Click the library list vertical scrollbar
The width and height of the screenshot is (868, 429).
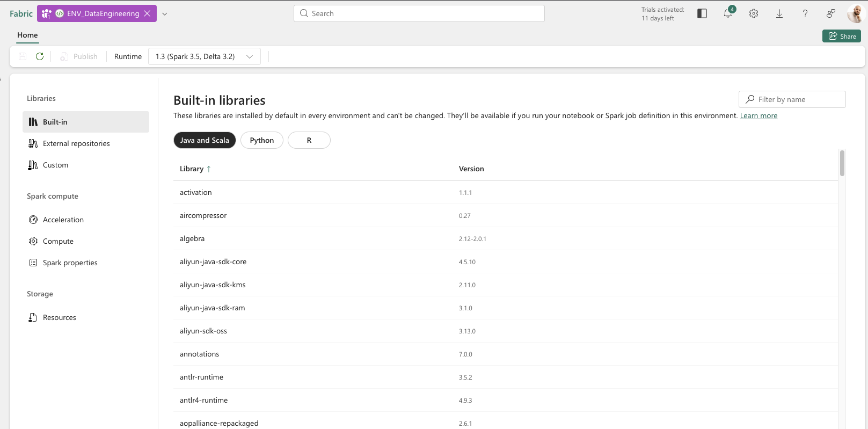(842, 163)
